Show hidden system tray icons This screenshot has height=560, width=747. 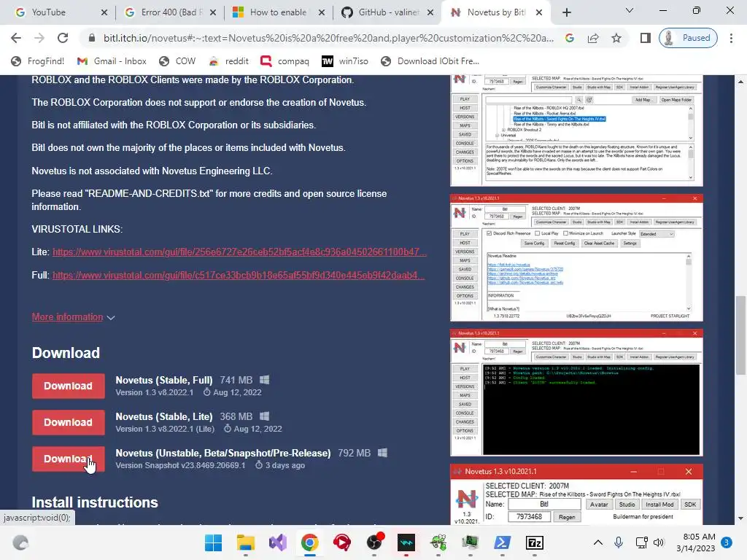[x=598, y=542]
